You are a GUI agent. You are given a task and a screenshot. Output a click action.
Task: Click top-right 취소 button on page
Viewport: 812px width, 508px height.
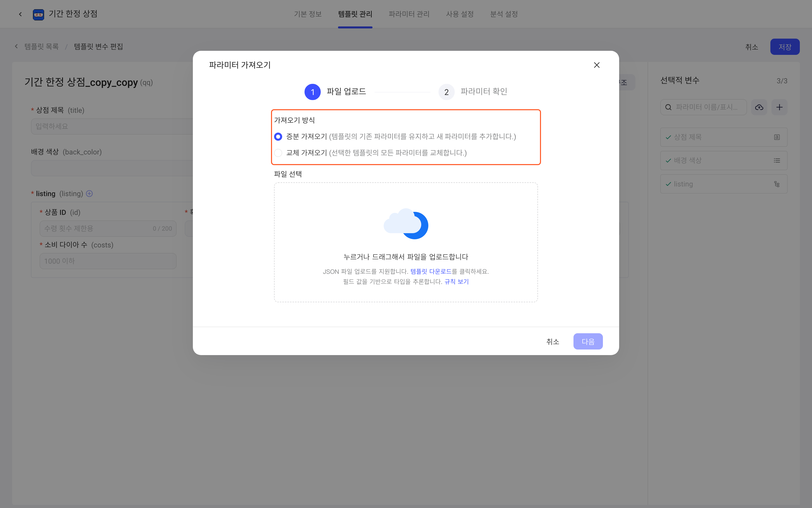coord(752,47)
